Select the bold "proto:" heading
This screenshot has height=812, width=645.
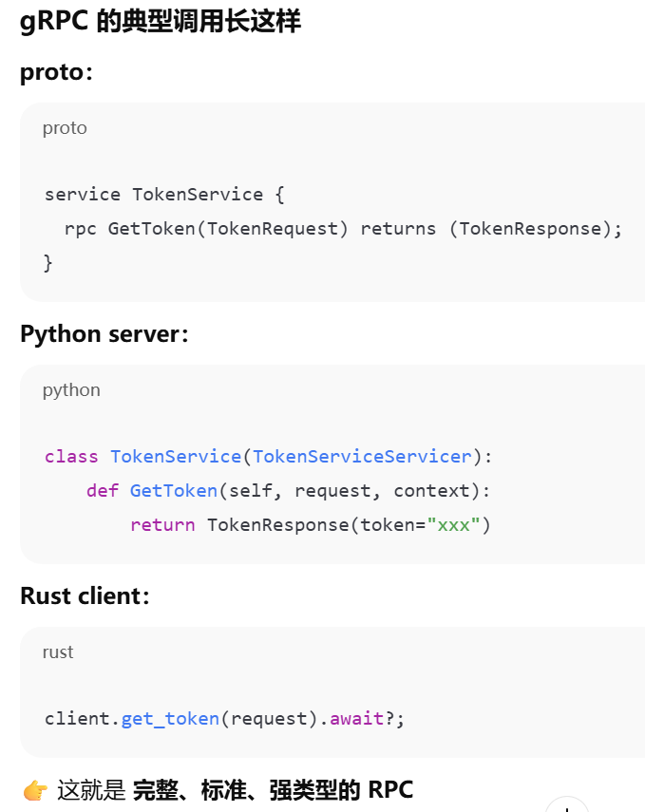click(56, 72)
